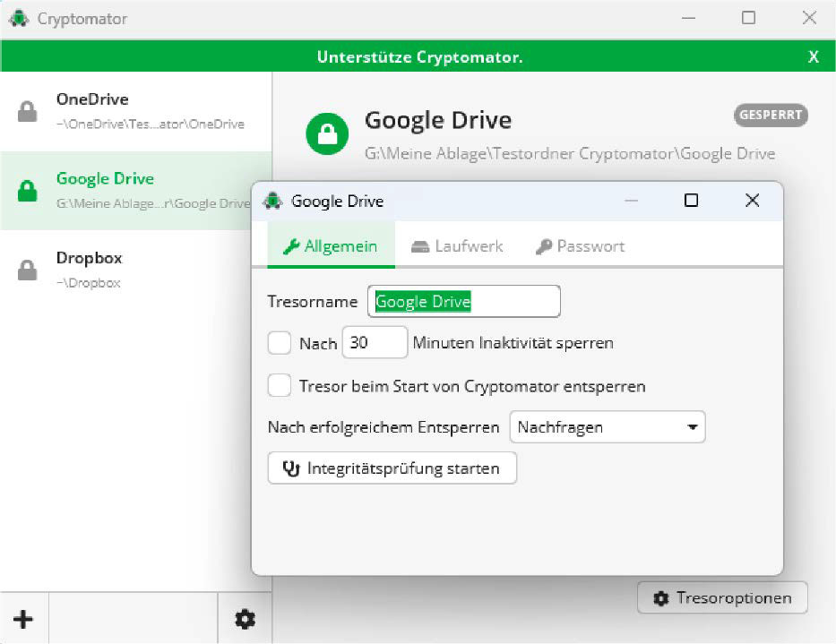Dismiss the green Unterstütze Cryptomator banner

pyautogui.click(x=813, y=56)
